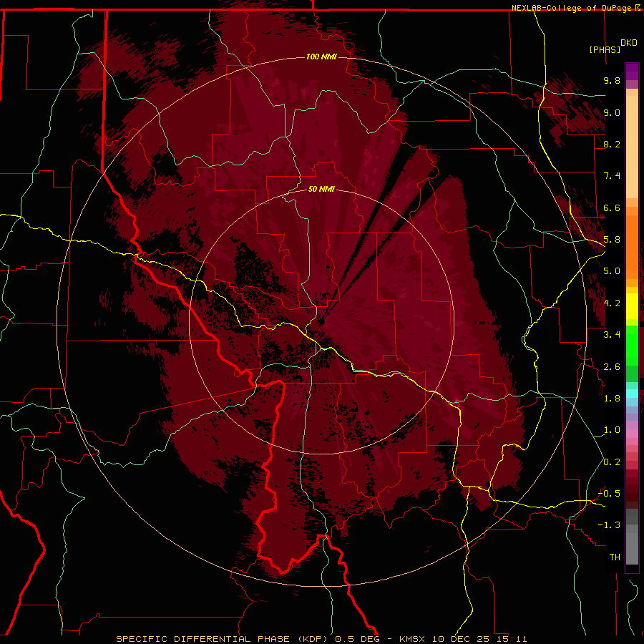Click the "KMSX" station ID in caption
644x644 pixels.
[411, 639]
